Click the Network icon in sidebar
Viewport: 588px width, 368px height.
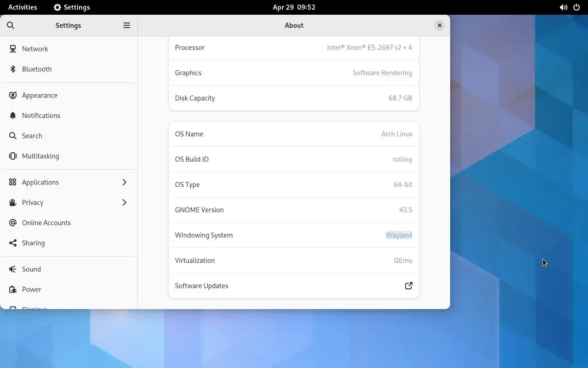(13, 49)
